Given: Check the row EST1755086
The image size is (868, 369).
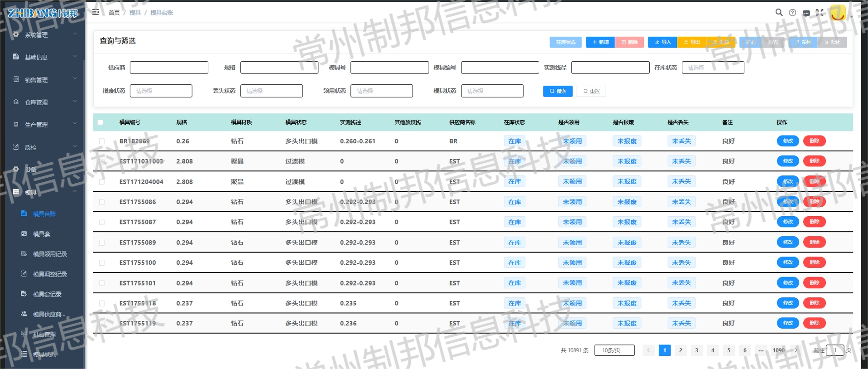Looking at the screenshot, I should [102, 202].
